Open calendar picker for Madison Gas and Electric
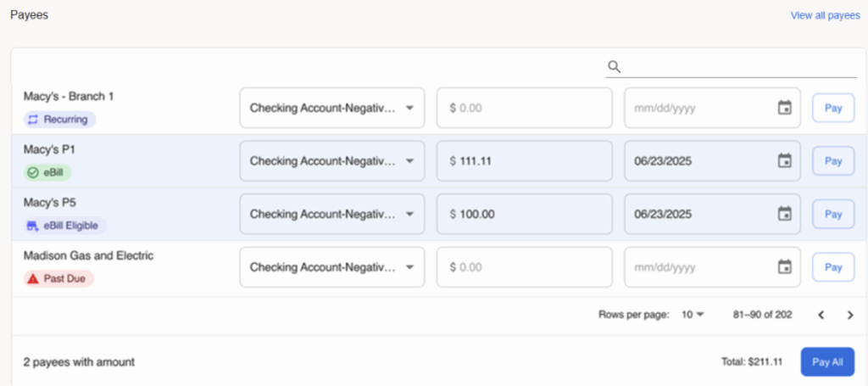 point(784,267)
